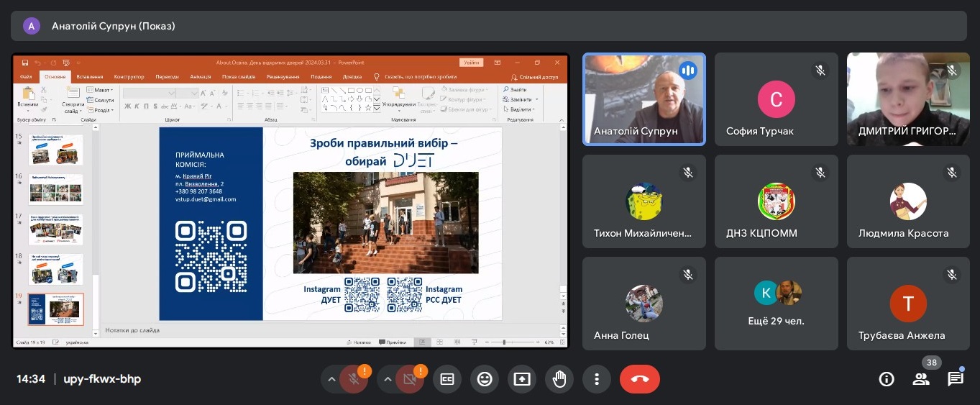The image size is (980, 405).
Task: Open the Вставлення ribbon tab
Action: pos(89,77)
